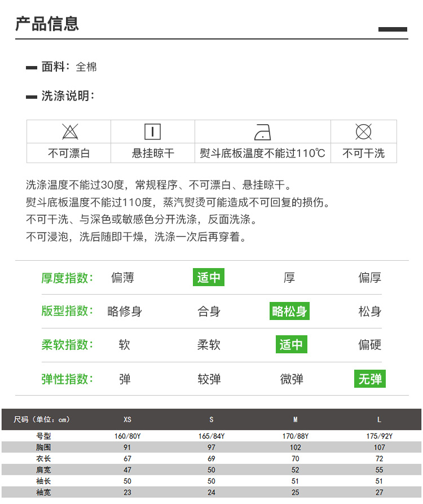Click the 胸围 row label in size table

pyautogui.click(x=43, y=447)
